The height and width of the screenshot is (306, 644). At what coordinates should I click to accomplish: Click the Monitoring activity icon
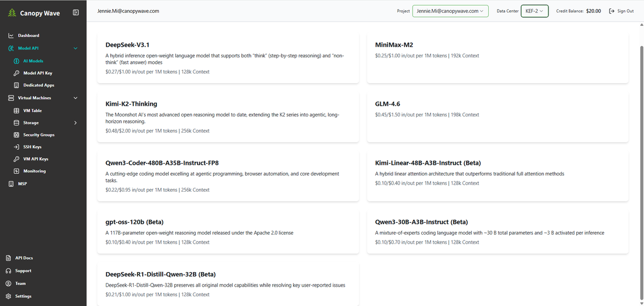click(x=16, y=171)
